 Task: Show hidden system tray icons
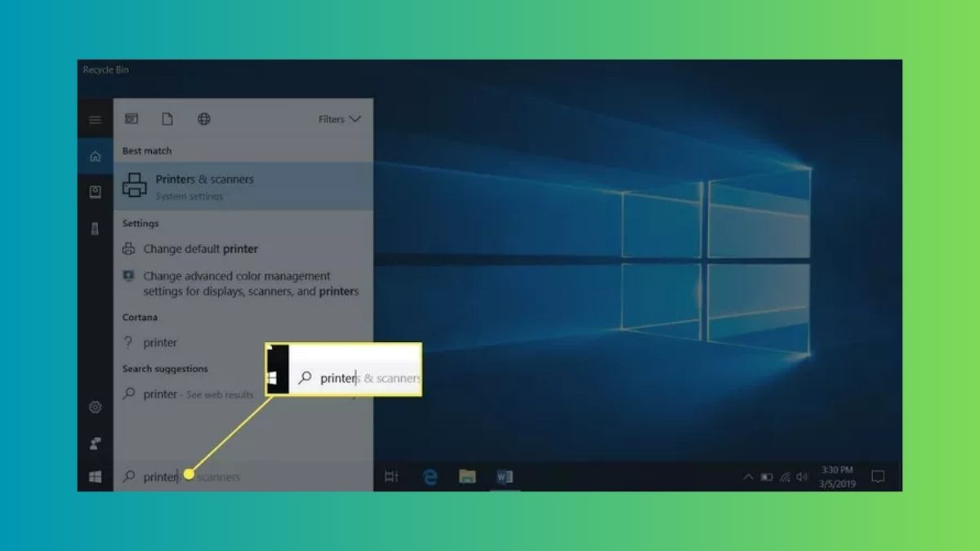tap(748, 477)
